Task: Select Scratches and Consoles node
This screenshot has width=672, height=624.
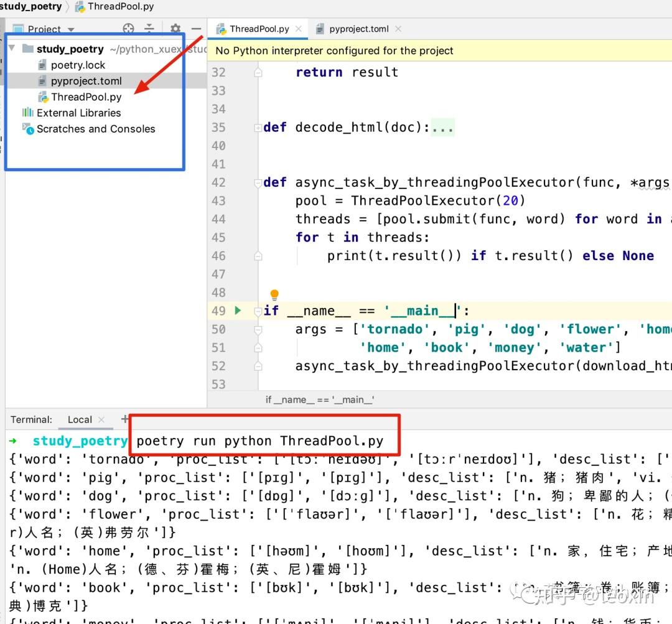Action: tap(96, 129)
